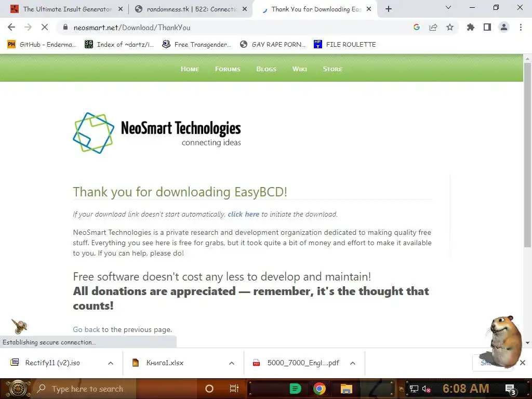Click the page vertical scrollbar thumb
The width and height of the screenshot is (532, 399).
(x=527, y=154)
